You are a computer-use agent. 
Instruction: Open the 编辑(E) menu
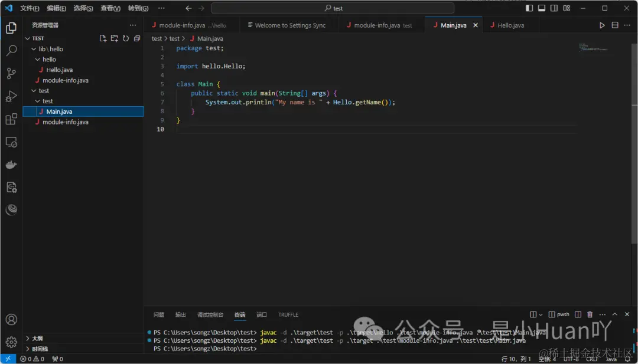56,8
